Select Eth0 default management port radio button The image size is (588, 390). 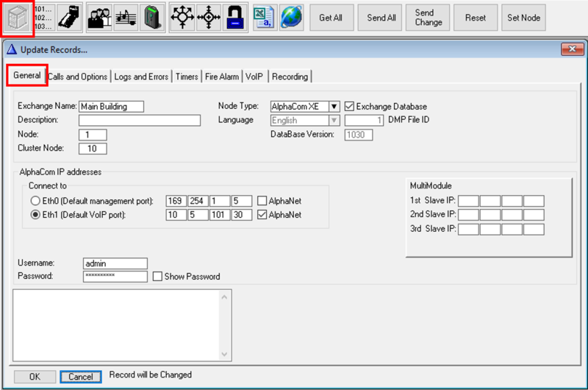(x=35, y=201)
